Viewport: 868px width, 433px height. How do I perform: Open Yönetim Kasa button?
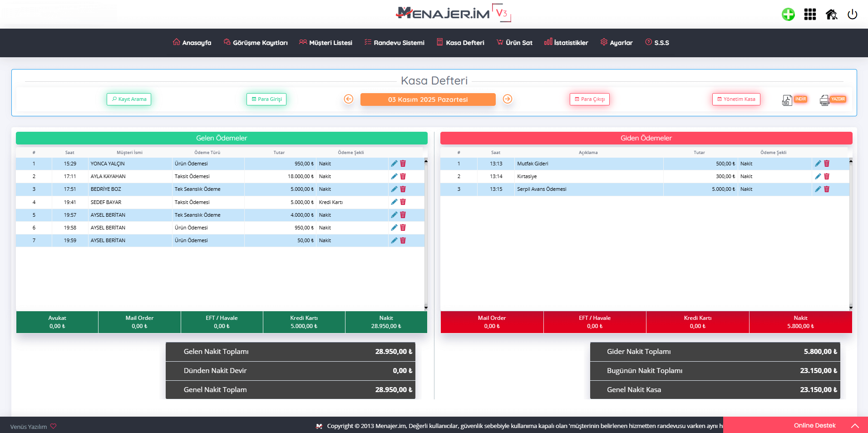coord(736,99)
